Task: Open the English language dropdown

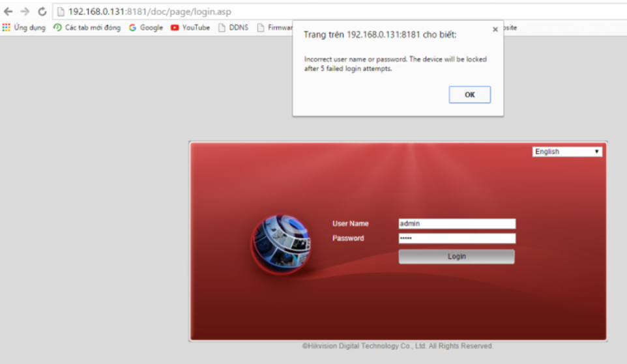Action: [567, 152]
